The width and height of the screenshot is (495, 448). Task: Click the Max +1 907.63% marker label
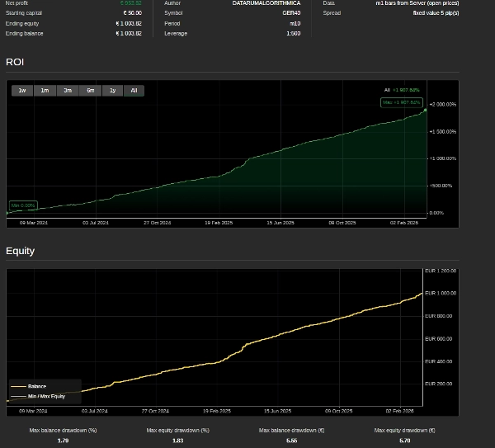(401, 102)
